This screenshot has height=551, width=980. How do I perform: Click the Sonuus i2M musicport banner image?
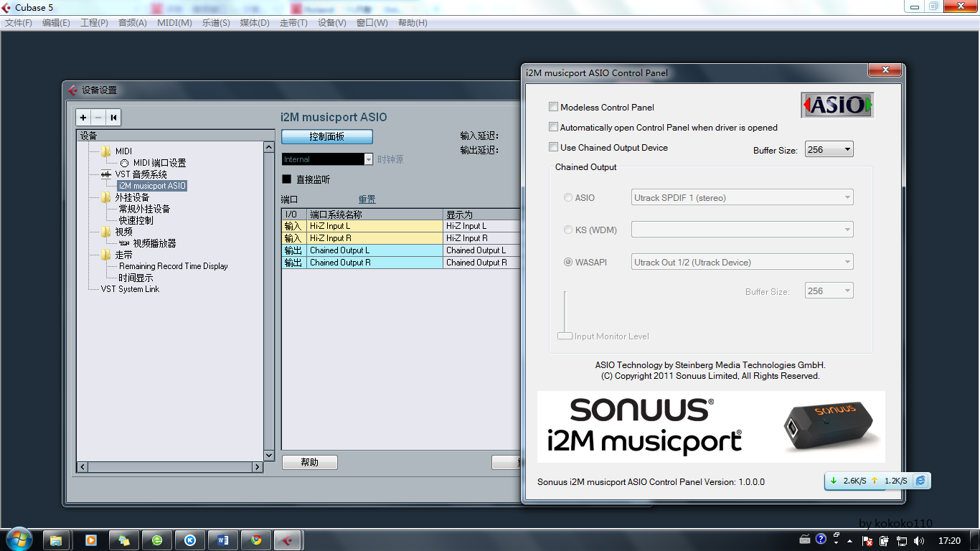pos(711,427)
